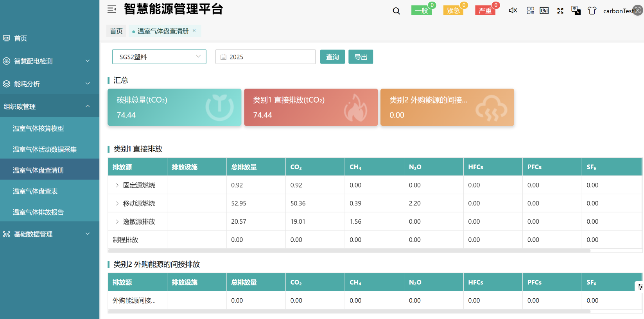Image resolution: width=644 pixels, height=319 pixels.
Task: Click the 导出 export button
Action: (x=361, y=57)
